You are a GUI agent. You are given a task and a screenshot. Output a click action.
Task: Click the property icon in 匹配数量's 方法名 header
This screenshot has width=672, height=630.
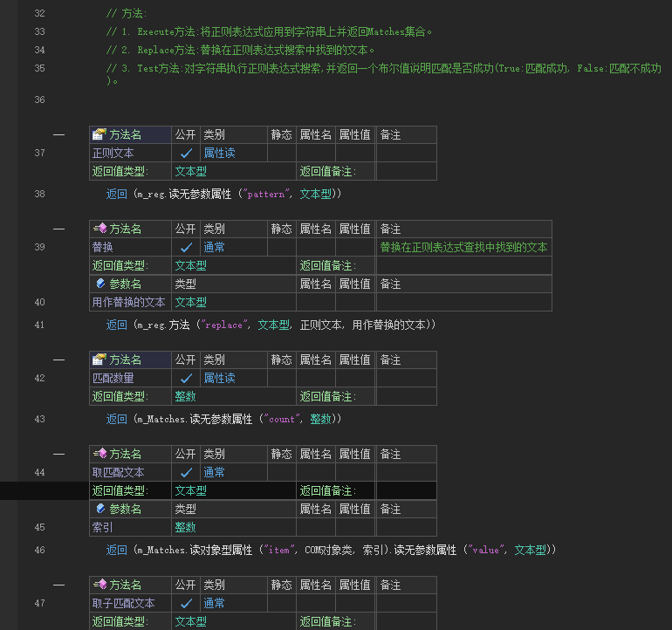pyautogui.click(x=99, y=360)
